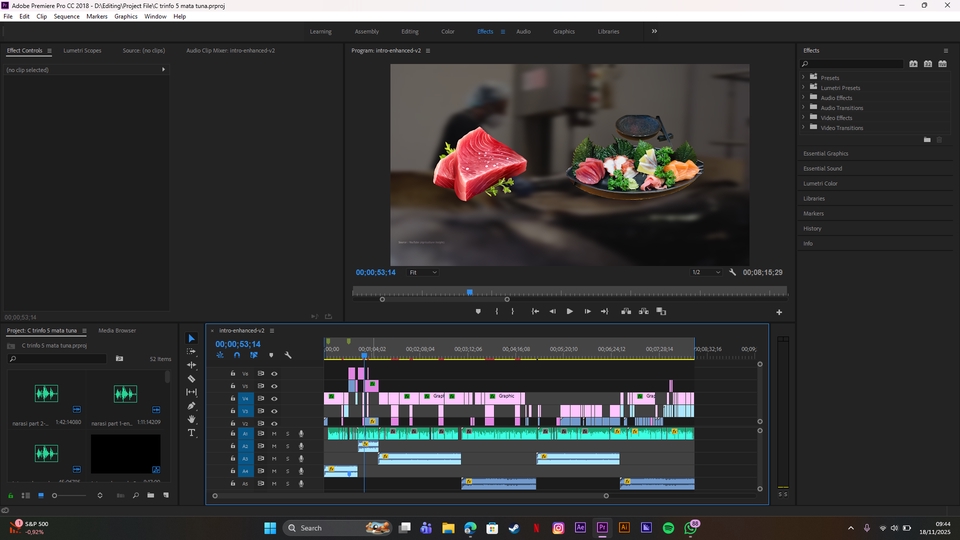This screenshot has width=960, height=540.
Task: Select the Pen tool
Action: 192,406
